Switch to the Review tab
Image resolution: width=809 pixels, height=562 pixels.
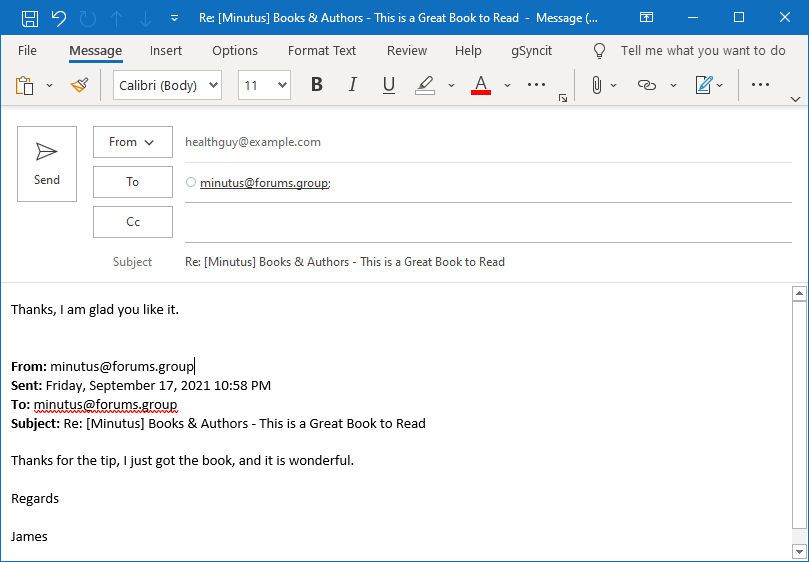[407, 51]
